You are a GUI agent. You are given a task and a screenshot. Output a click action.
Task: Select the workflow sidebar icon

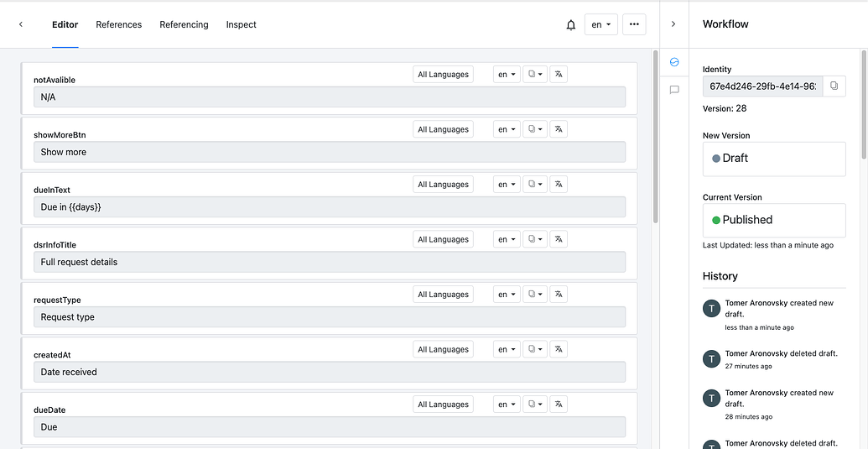coord(673,62)
